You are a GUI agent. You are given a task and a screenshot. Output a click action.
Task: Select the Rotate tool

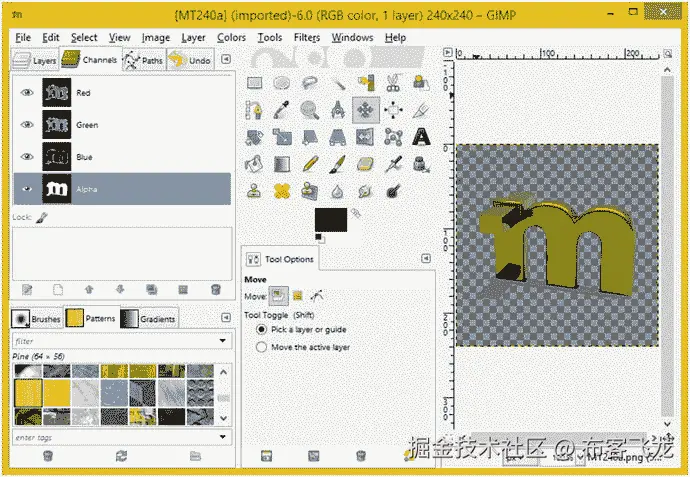pos(254,137)
